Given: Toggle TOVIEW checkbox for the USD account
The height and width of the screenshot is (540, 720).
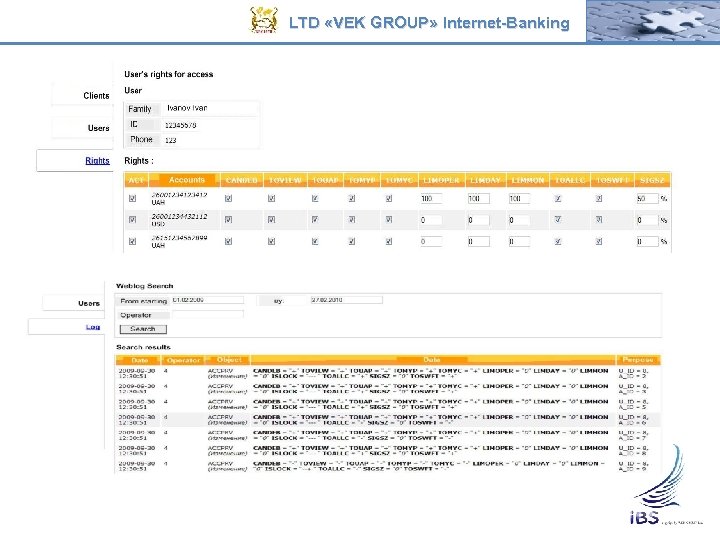Looking at the screenshot, I should (271, 219).
